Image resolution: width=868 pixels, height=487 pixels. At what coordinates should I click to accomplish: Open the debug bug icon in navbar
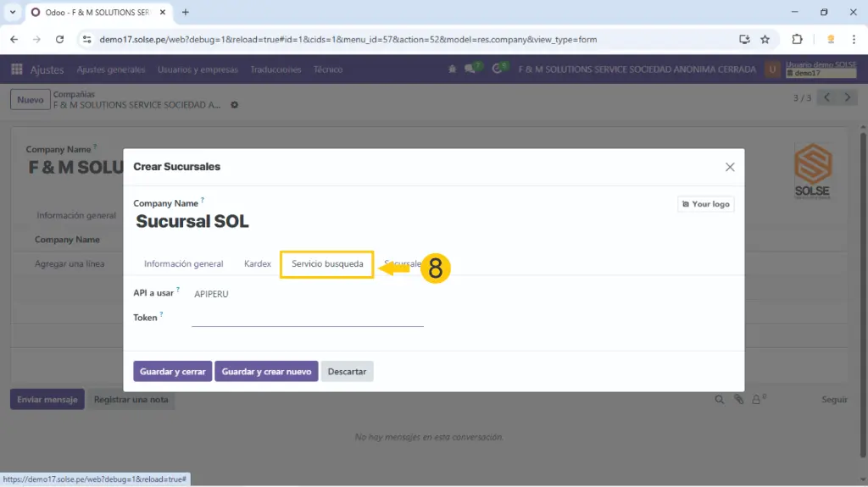453,69
